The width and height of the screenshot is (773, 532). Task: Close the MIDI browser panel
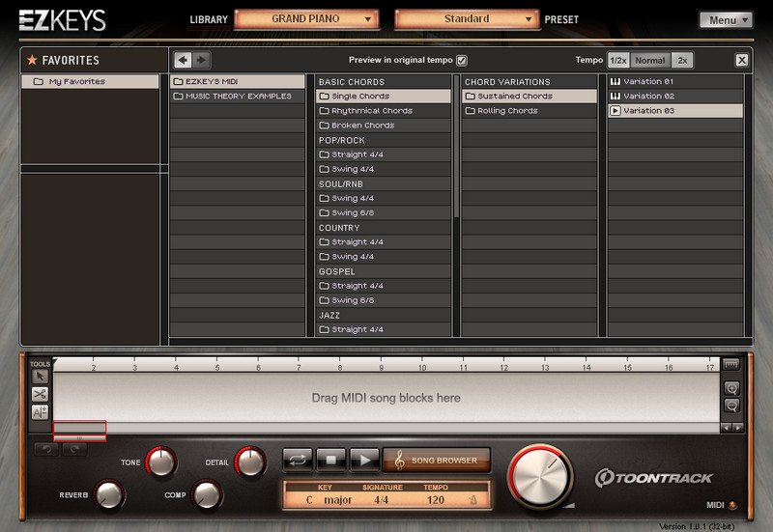(741, 60)
